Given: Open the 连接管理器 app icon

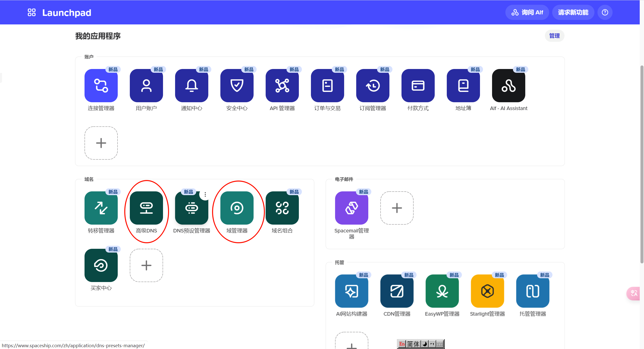Looking at the screenshot, I should click(101, 86).
